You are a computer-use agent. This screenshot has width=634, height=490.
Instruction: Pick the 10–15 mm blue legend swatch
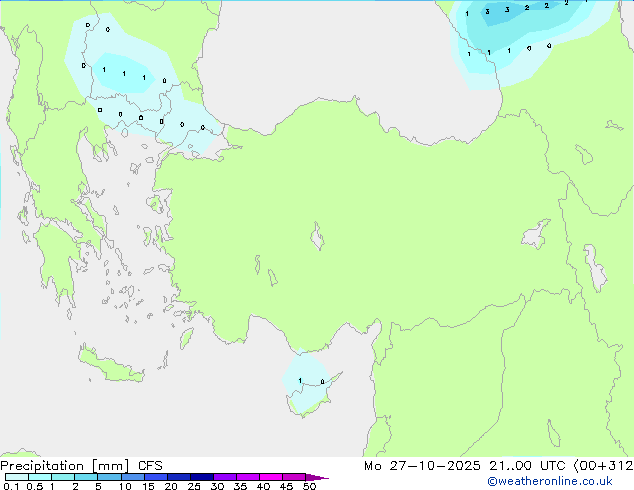pyautogui.click(x=133, y=477)
